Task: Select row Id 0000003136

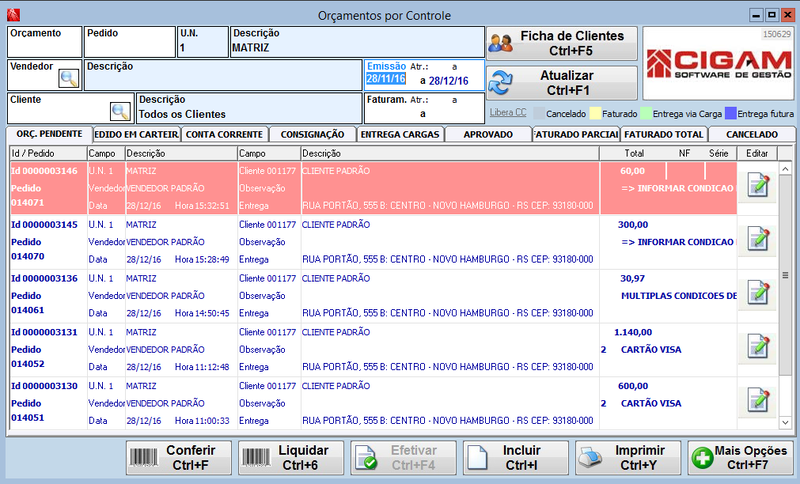Action: pos(373,296)
